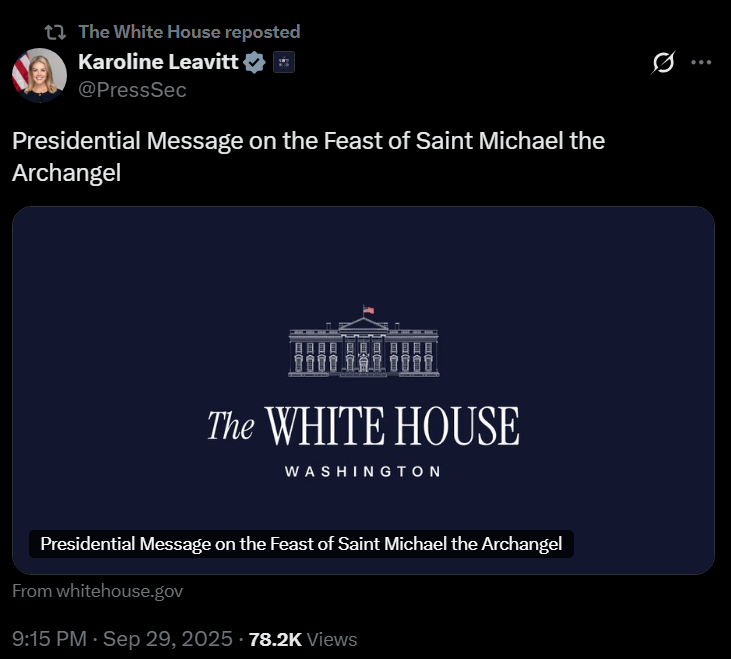Click the verified checkmark badge
Viewport: 731px width, 659px height.
pos(255,63)
